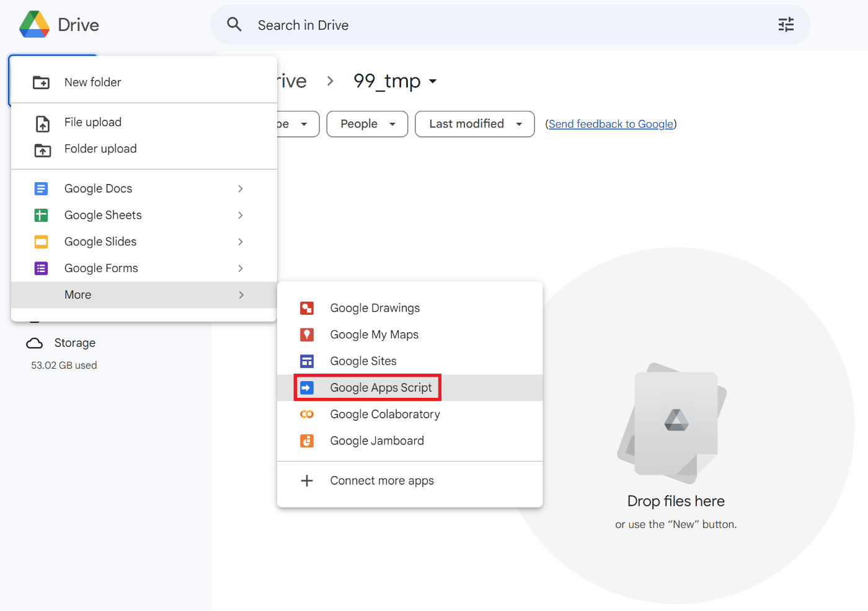Click the Google Colaboratory icon
This screenshot has height=611, width=868.
307,415
